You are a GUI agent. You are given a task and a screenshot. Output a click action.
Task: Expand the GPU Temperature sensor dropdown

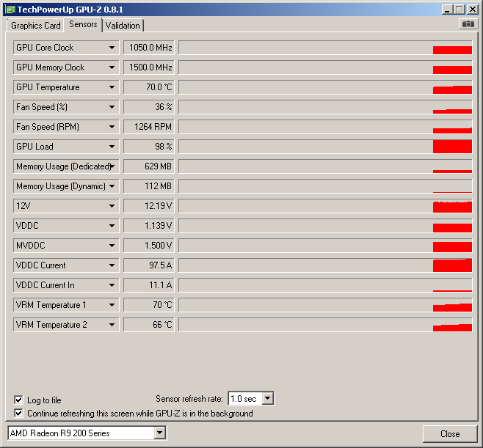click(112, 87)
